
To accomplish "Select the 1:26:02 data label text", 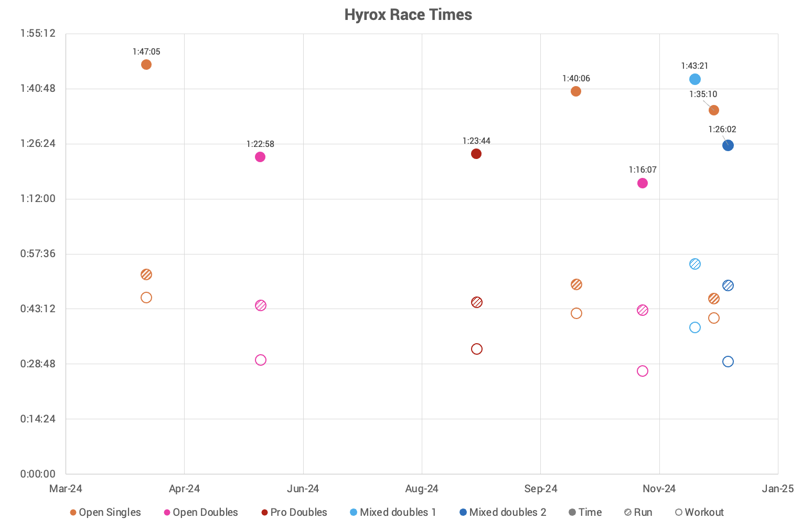I will click(722, 129).
